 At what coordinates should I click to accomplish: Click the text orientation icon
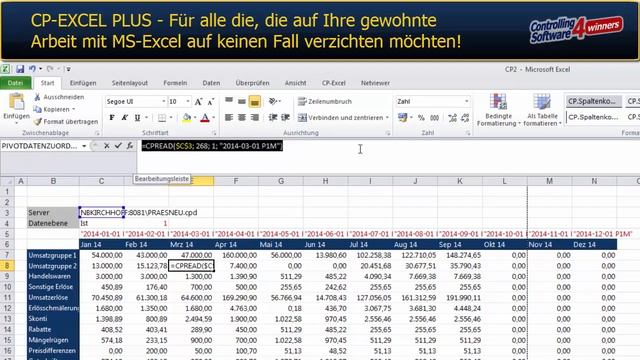click(x=273, y=101)
